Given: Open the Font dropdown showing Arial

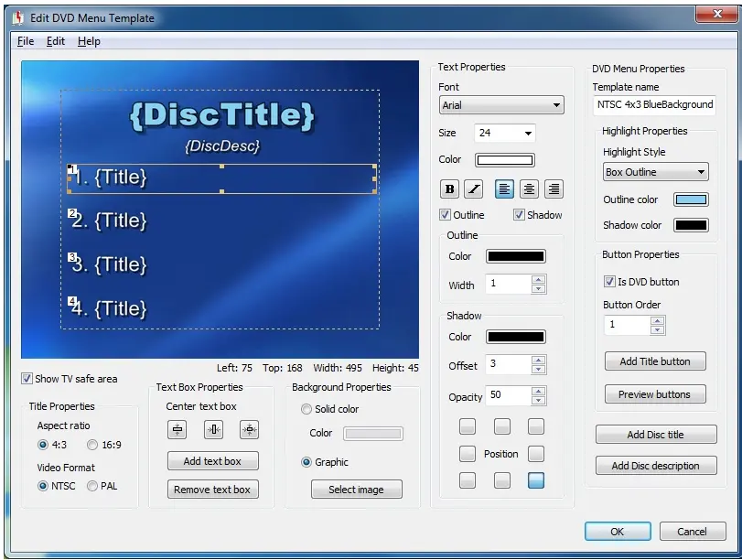Looking at the screenshot, I should [x=501, y=105].
